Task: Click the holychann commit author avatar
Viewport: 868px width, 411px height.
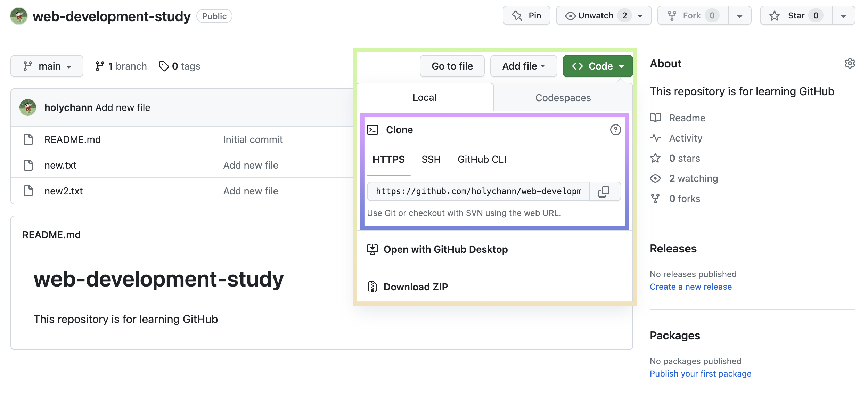Action: 28,107
